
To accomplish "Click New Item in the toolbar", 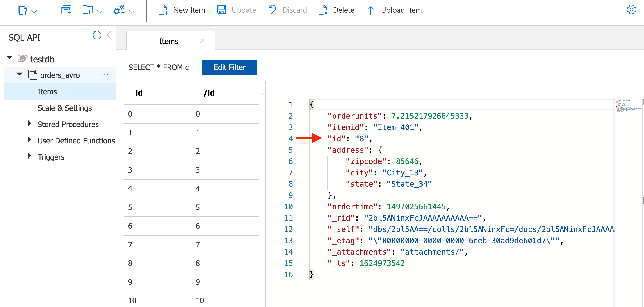I will coord(182,10).
